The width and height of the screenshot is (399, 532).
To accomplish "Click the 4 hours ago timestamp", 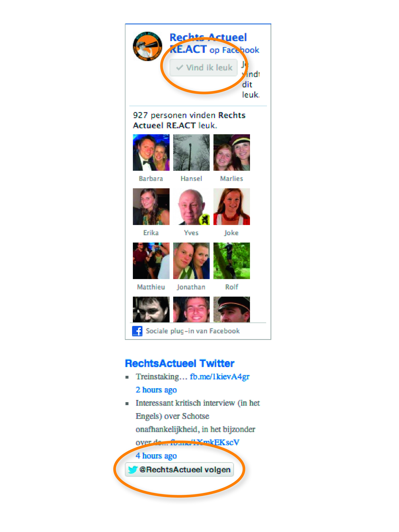I will pyautogui.click(x=156, y=456).
